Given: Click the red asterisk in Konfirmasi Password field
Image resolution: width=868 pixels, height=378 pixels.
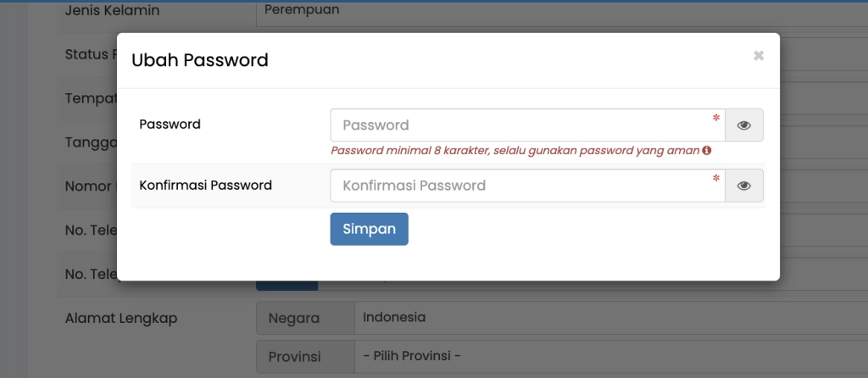Looking at the screenshot, I should [x=716, y=179].
